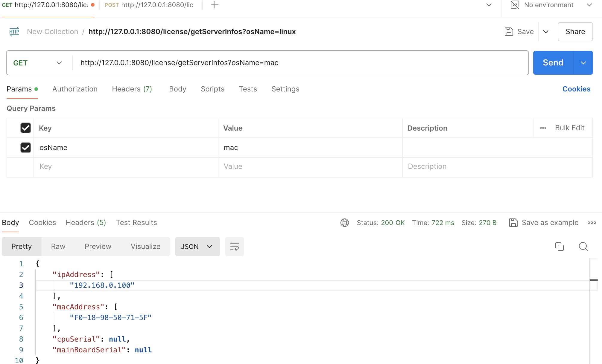Copy response body with copy icon
602x364 pixels.
(x=559, y=247)
